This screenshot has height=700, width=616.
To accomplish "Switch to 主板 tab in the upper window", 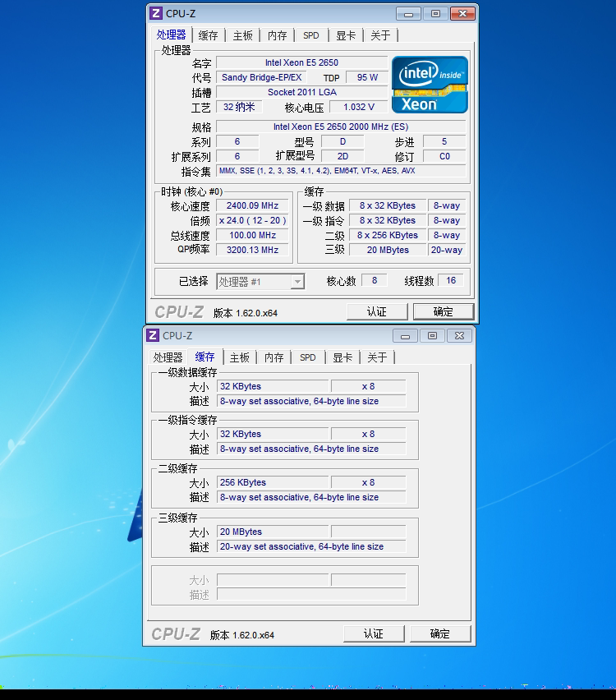I will [x=242, y=35].
